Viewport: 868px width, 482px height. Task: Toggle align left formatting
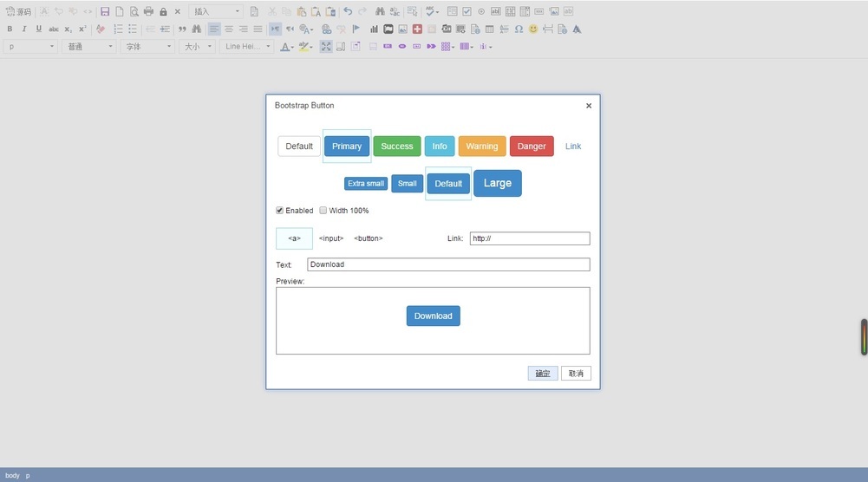pyautogui.click(x=213, y=29)
